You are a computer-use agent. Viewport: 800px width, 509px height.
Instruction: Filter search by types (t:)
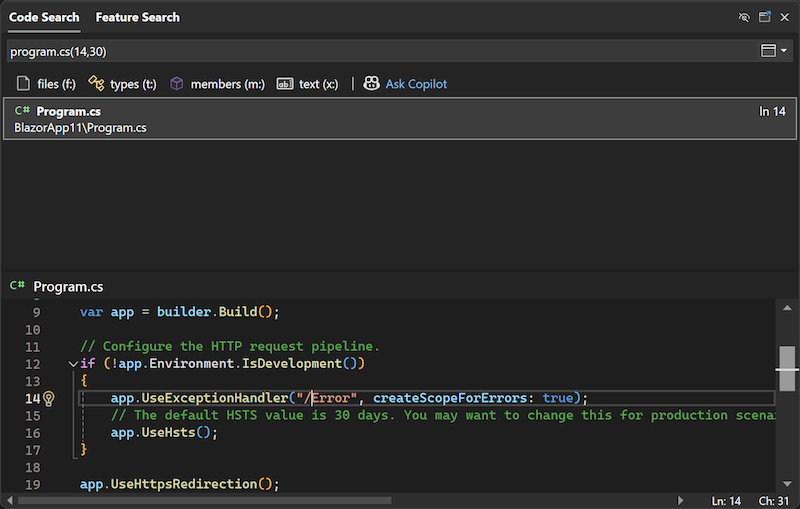tap(122, 84)
